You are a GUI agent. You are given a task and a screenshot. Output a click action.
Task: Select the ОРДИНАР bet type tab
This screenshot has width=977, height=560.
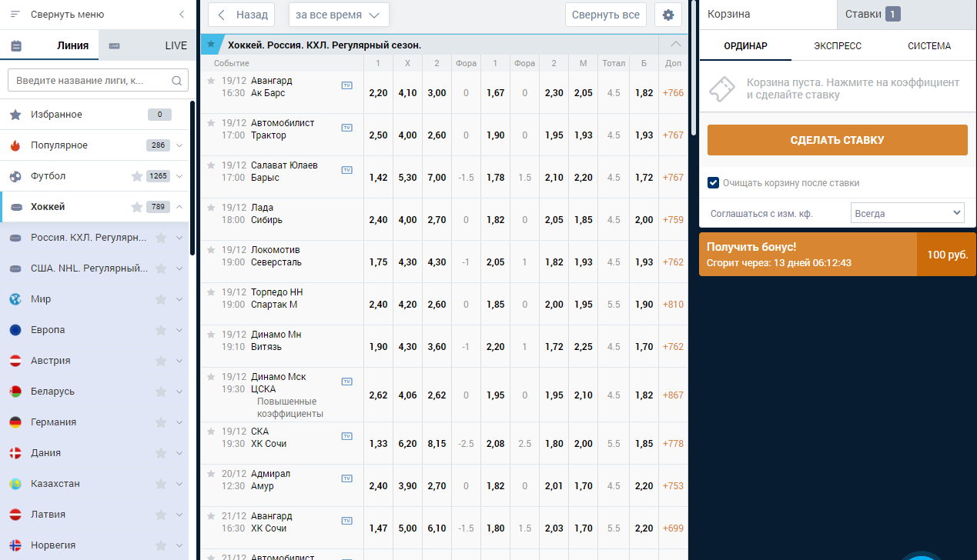click(x=745, y=45)
